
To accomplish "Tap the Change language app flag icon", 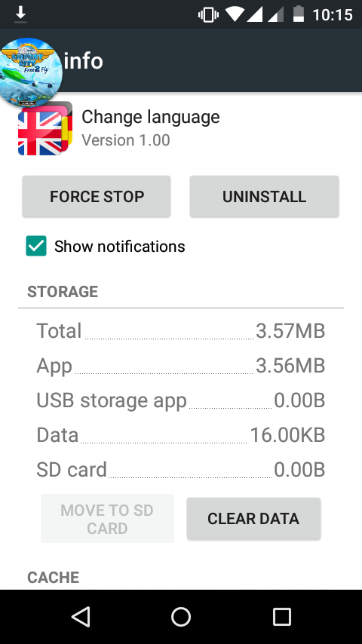I will 45,130.
